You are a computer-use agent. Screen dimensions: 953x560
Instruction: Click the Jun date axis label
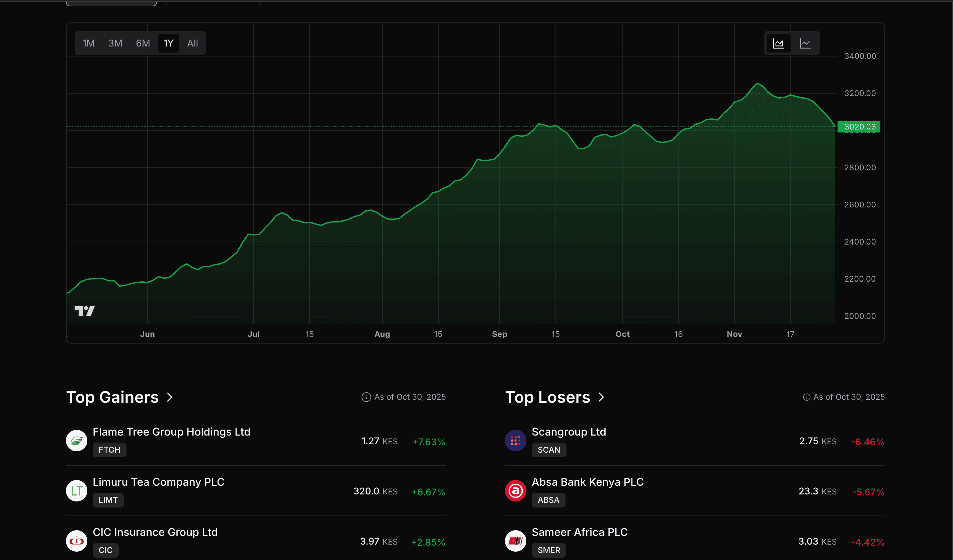(x=148, y=334)
